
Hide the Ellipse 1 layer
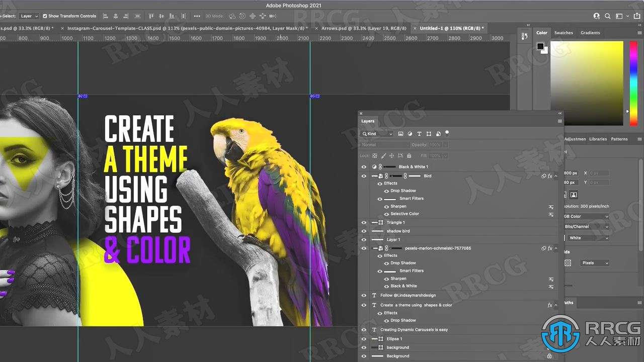click(x=364, y=339)
